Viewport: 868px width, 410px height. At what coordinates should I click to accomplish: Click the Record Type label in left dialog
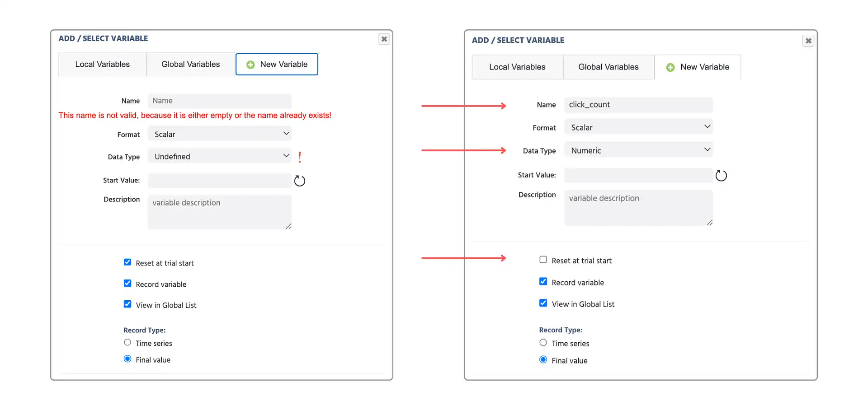(x=145, y=330)
